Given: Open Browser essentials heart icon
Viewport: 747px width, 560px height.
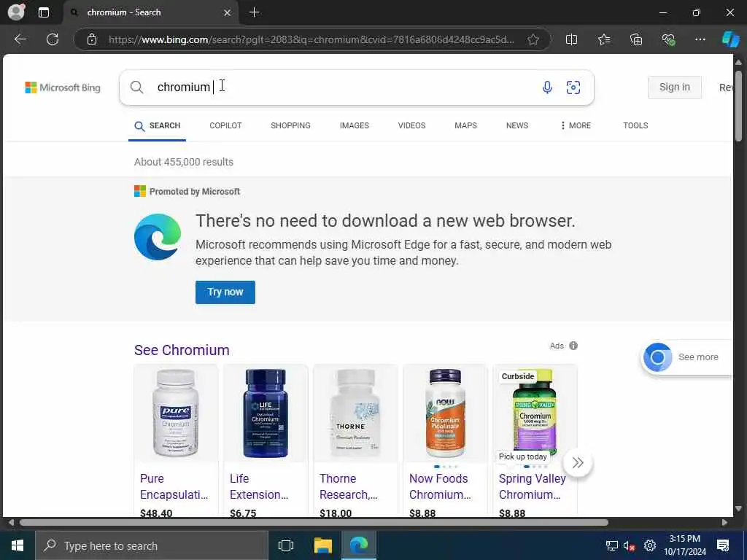Looking at the screenshot, I should pos(668,39).
